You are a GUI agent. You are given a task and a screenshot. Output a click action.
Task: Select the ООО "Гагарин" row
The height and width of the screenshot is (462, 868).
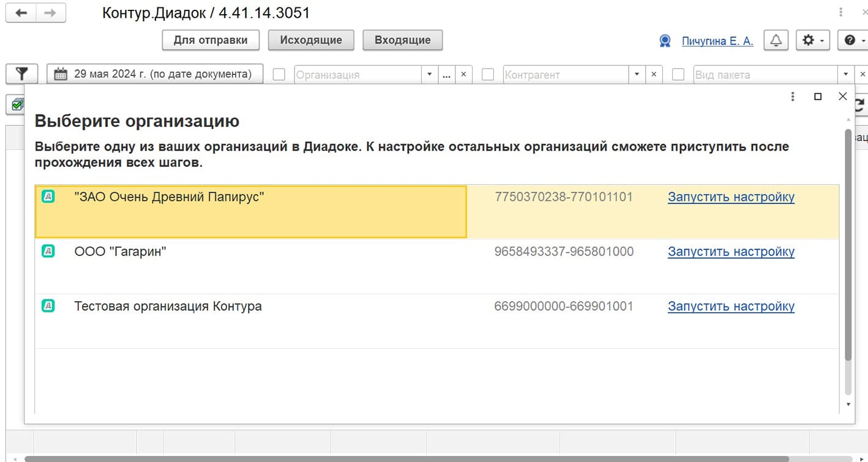(437, 266)
